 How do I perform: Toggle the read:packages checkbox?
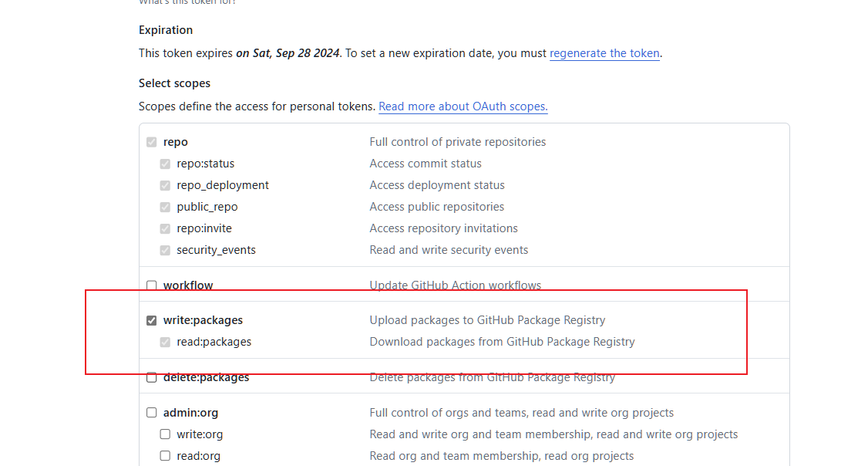165,342
